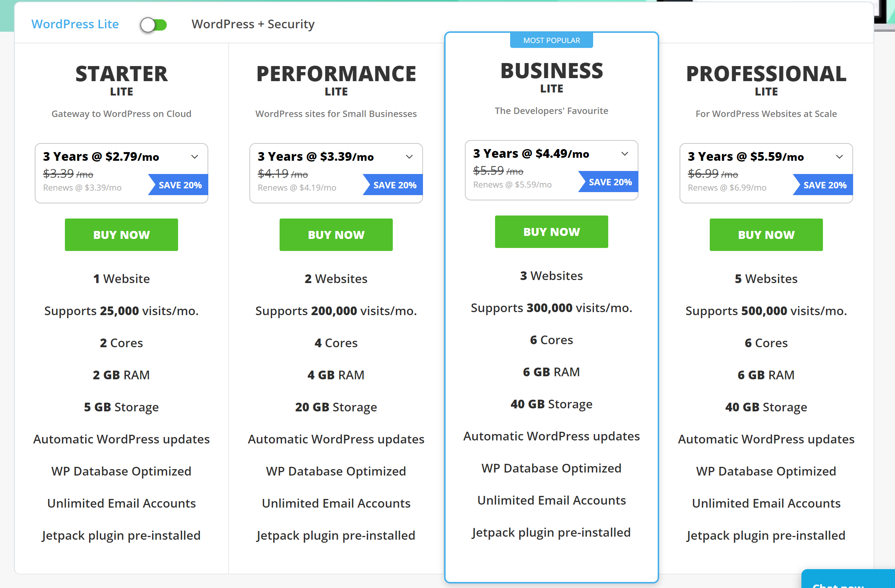Click the MOST POPULAR badge
This screenshot has width=895, height=588.
[551, 40]
